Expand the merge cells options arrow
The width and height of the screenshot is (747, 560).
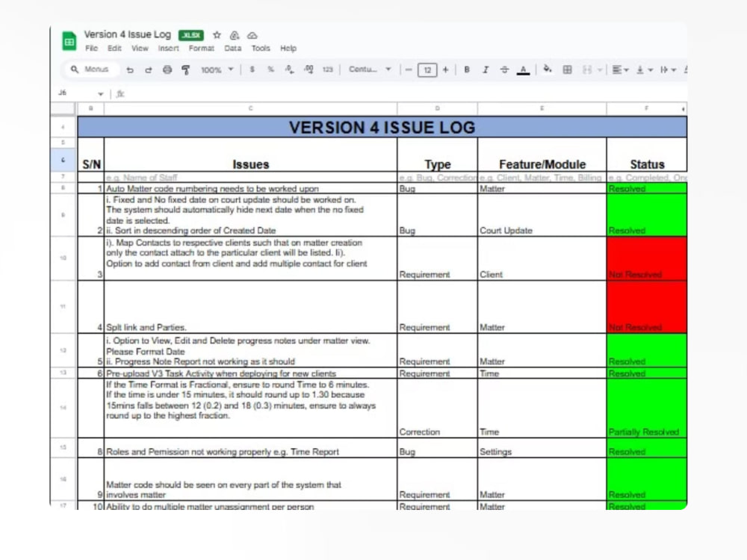tap(600, 70)
